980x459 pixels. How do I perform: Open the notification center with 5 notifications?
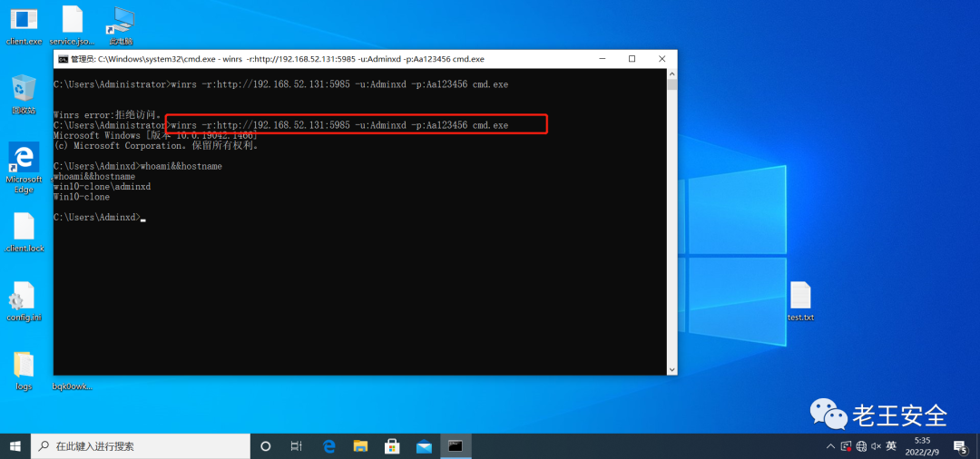pos(960,446)
